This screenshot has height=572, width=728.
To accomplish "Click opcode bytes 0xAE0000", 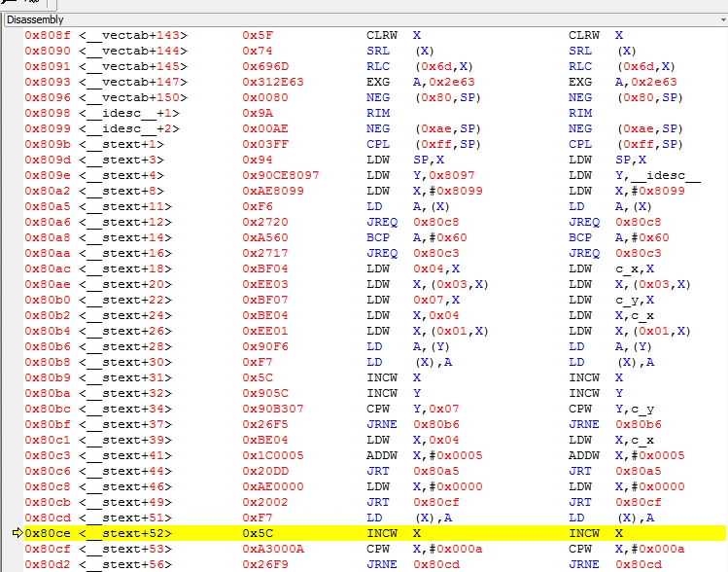I will click(272, 486).
